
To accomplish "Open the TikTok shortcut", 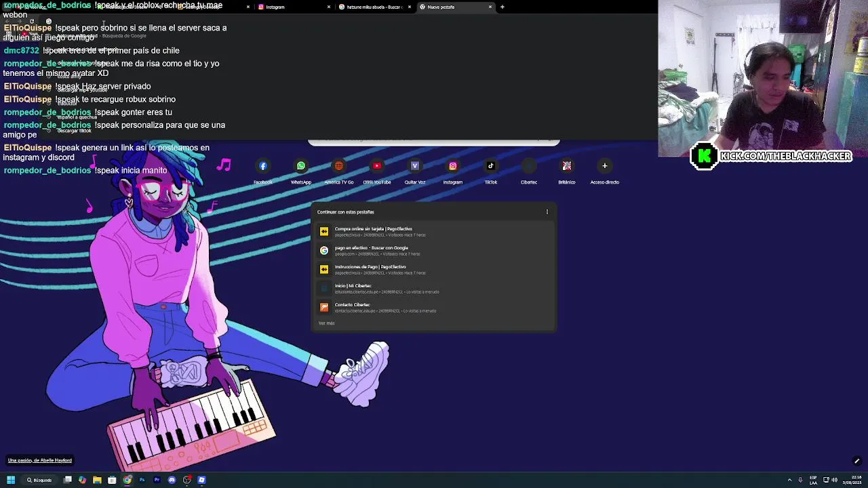I will click(491, 171).
